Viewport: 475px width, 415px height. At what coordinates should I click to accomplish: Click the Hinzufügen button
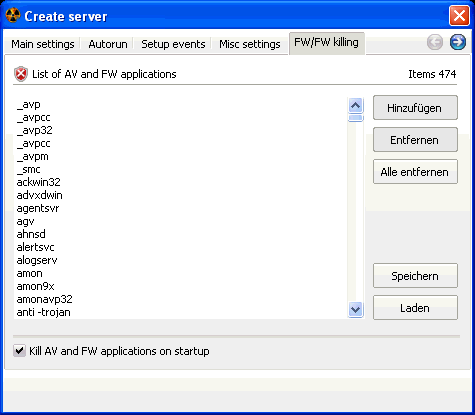pos(415,108)
